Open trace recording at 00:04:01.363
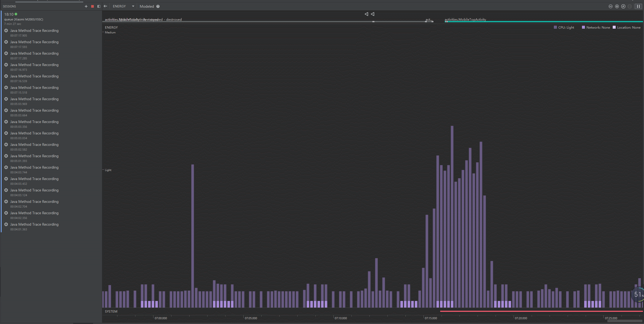The width and height of the screenshot is (644, 324). [x=34, y=226]
